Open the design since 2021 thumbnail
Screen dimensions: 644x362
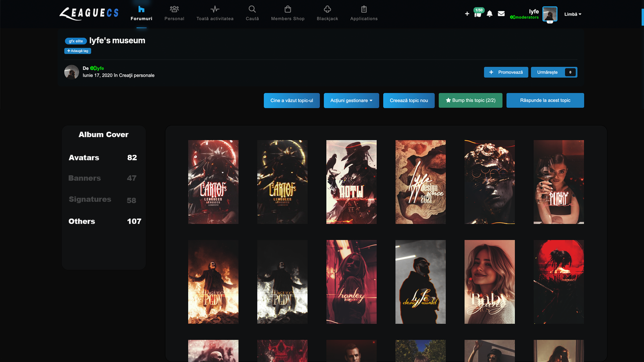(421, 182)
